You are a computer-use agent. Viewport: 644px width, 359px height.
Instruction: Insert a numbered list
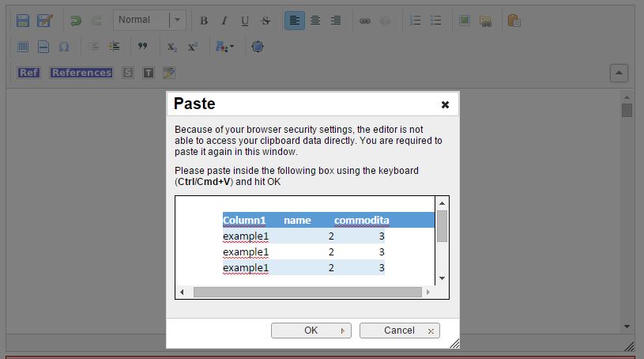[x=416, y=21]
